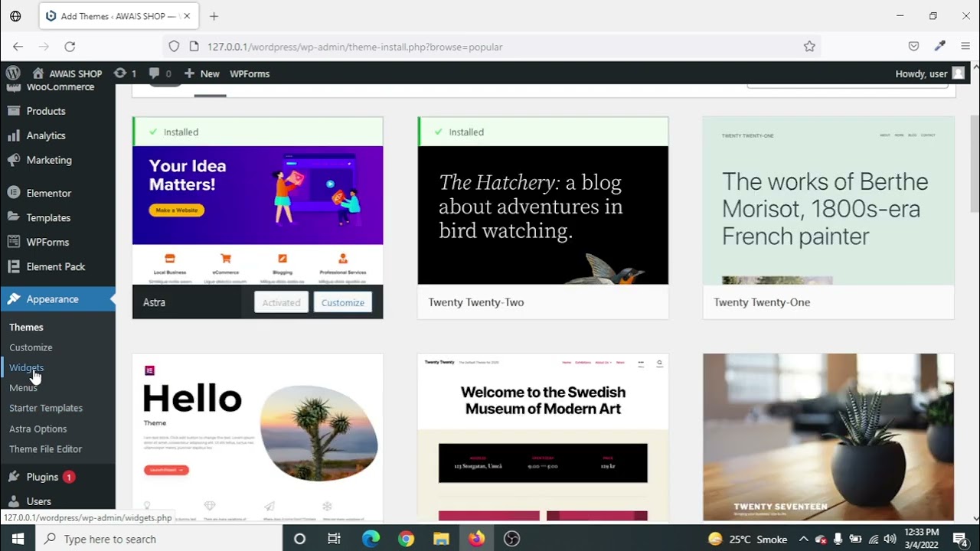The image size is (980, 551).
Task: Expand the Plugins sidebar menu
Action: (x=42, y=477)
